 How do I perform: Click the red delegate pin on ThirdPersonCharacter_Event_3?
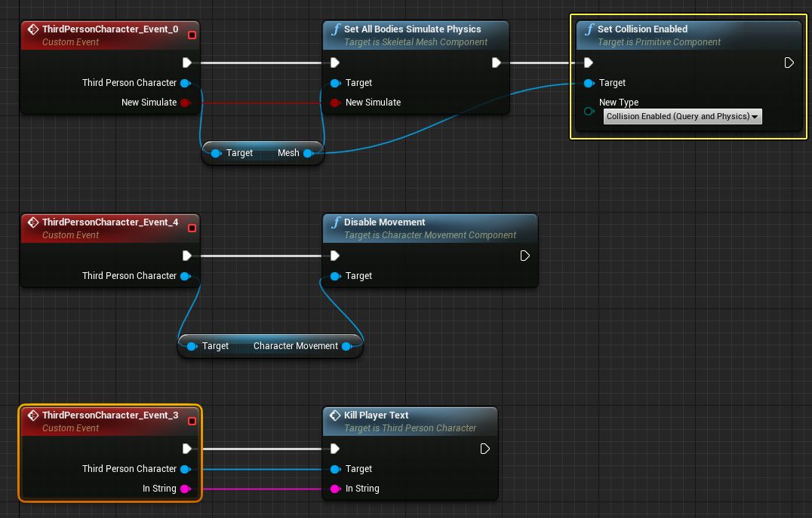click(x=192, y=421)
